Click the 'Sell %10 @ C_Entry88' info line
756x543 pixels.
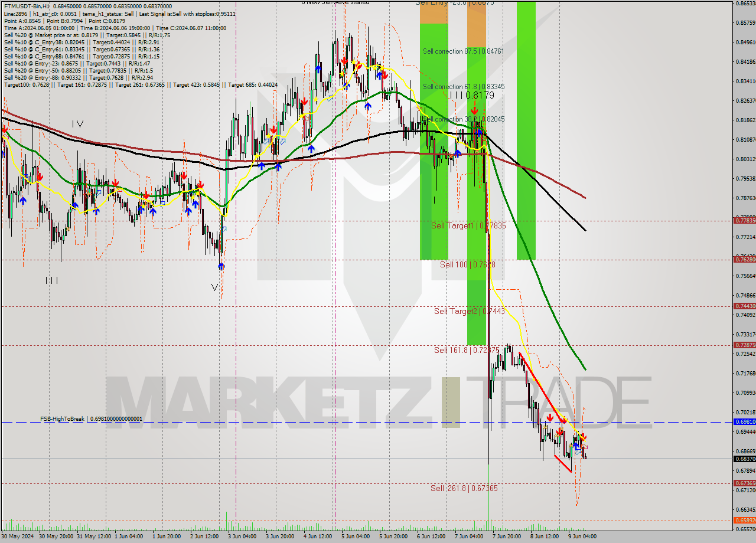point(81,56)
